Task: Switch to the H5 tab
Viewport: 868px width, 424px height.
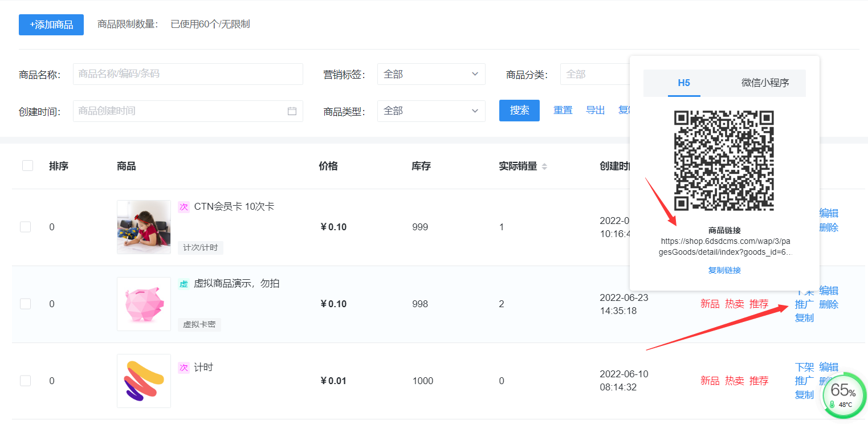Action: coord(684,83)
